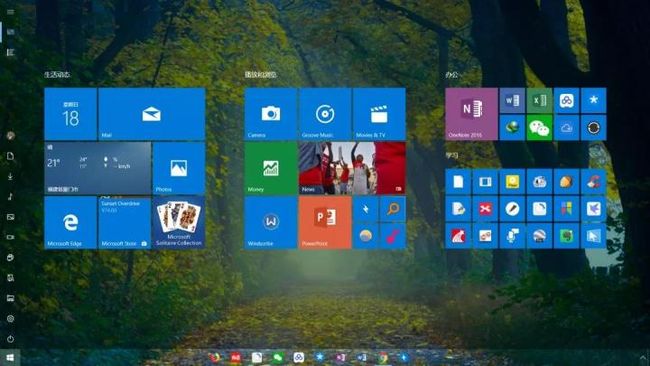650x366 pixels.
Task: Open the cloud outline small tile
Action: click(566, 128)
